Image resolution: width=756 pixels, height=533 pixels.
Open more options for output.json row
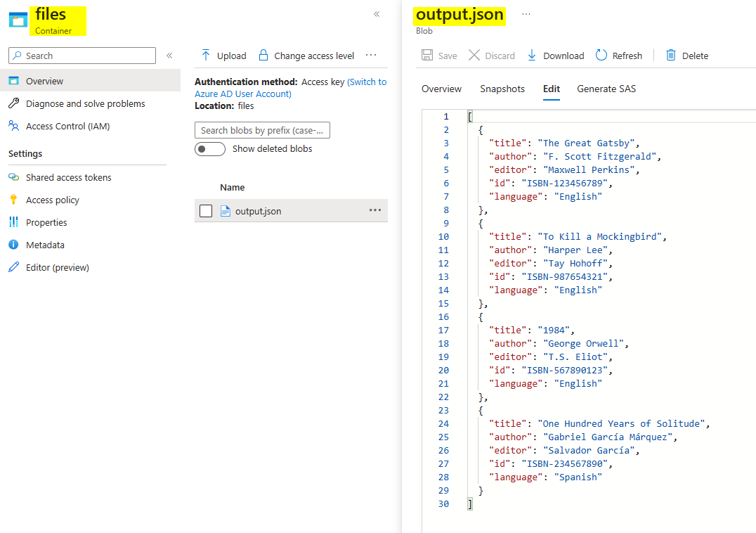pyautogui.click(x=375, y=210)
